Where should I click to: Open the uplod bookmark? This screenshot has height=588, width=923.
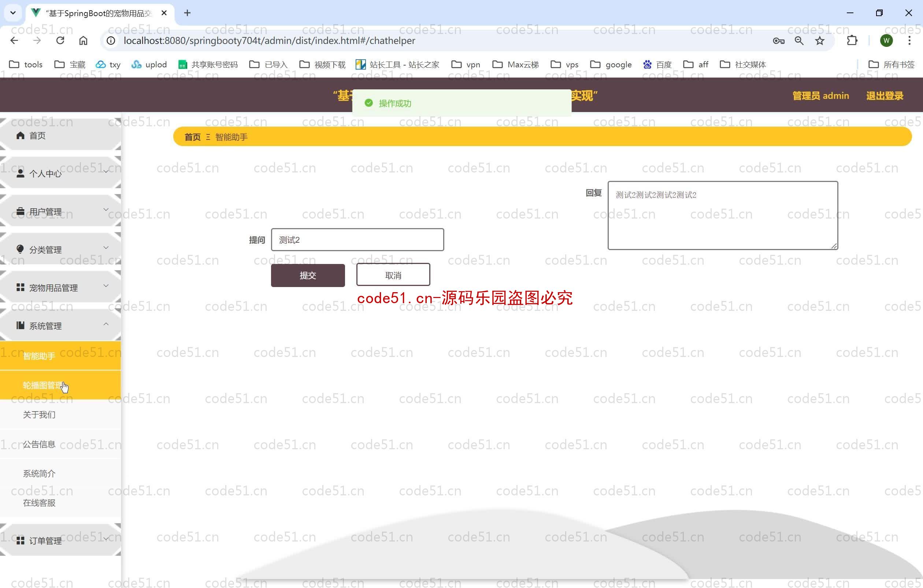149,64
